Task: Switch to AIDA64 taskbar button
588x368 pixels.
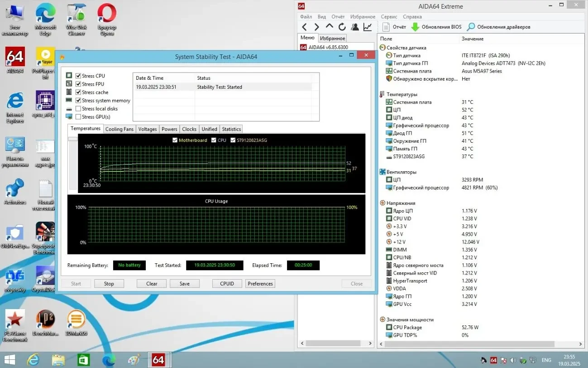Action: [158, 360]
